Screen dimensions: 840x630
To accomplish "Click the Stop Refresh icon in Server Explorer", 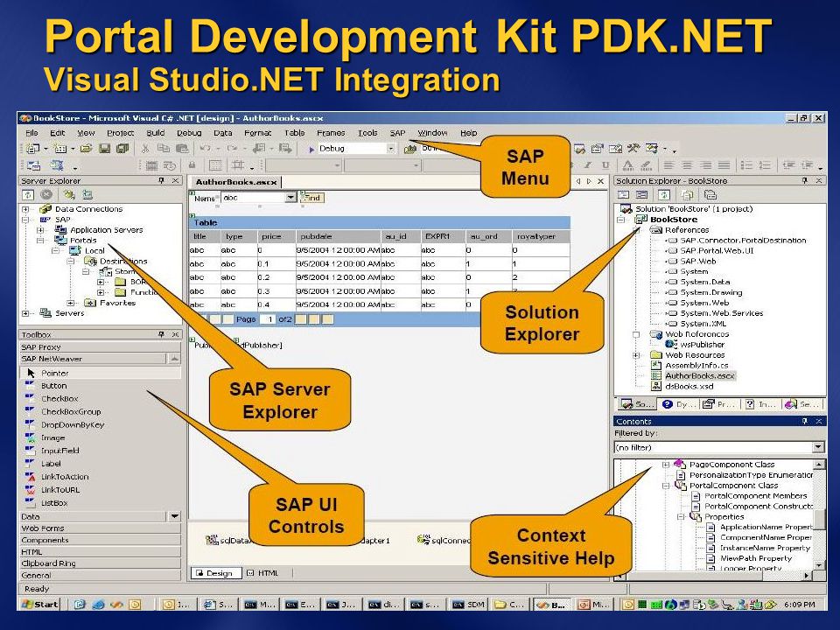I will click(x=46, y=194).
